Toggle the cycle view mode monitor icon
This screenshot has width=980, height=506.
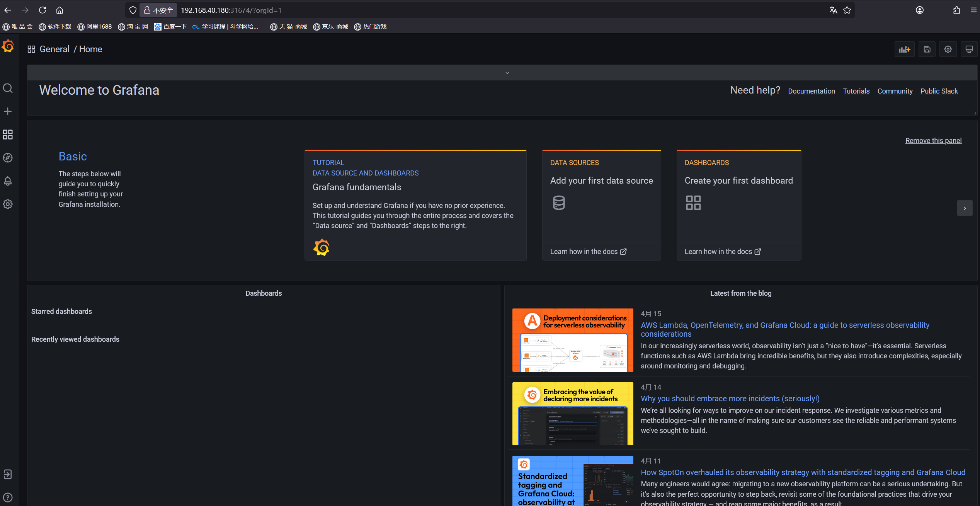[969, 49]
